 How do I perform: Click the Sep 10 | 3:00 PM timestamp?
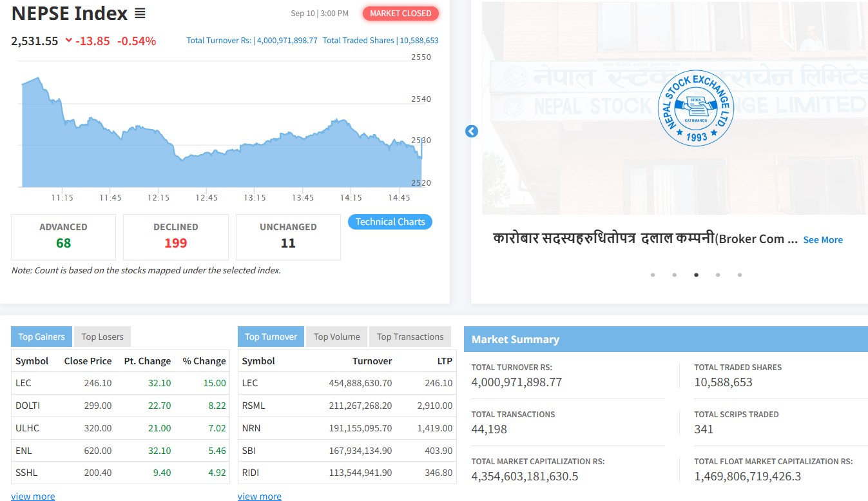pyautogui.click(x=320, y=14)
